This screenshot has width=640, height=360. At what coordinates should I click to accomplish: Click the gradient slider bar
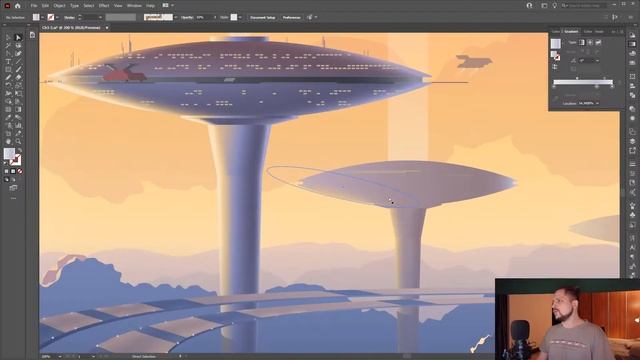[x=583, y=82]
